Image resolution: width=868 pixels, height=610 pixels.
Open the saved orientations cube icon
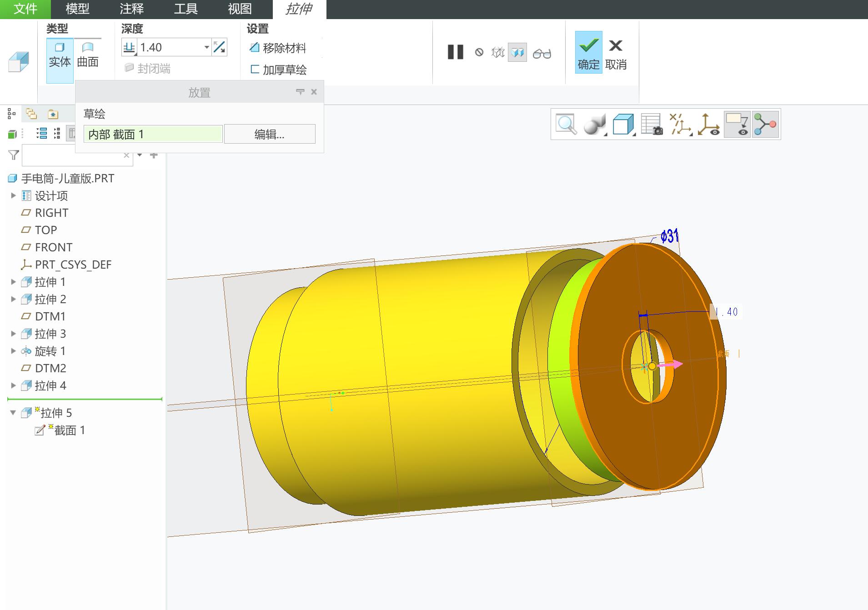[x=623, y=124]
